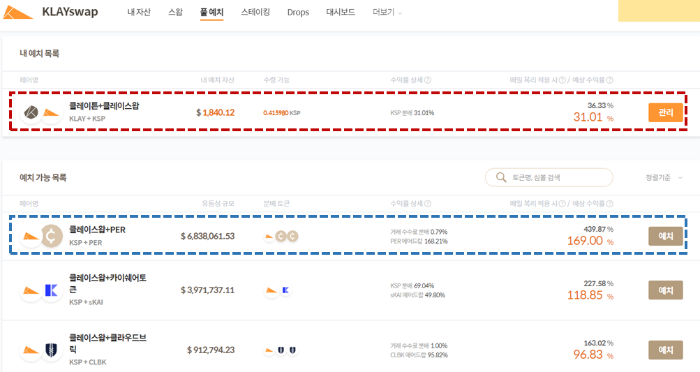Image resolution: width=700 pixels, height=372 pixels.
Task: Click the $ 3,971,737.11 liquidity value
Action: 208,290
